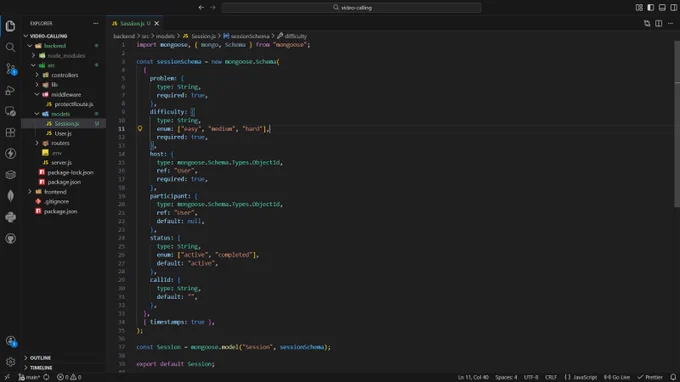The width and height of the screenshot is (680, 382).
Task: Click the synchronize changes icon in status bar
Action: click(x=46, y=377)
